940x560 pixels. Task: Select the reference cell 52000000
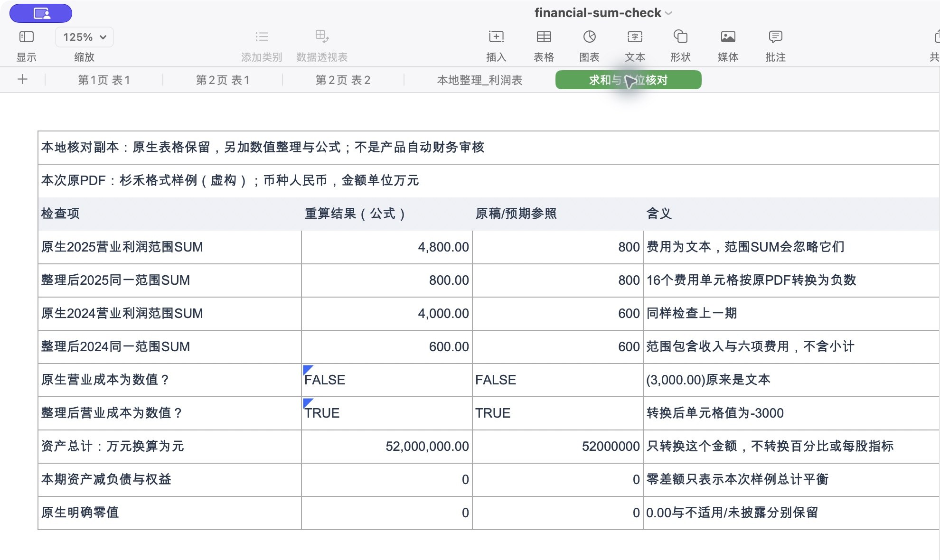558,447
